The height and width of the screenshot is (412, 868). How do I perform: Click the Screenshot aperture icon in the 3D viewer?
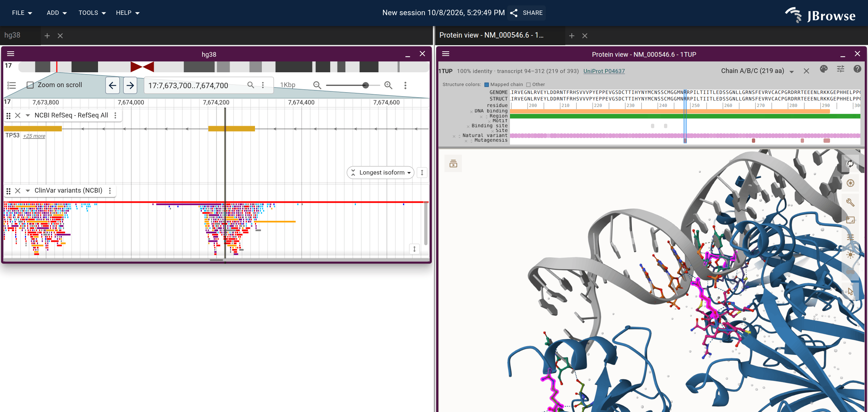click(850, 183)
